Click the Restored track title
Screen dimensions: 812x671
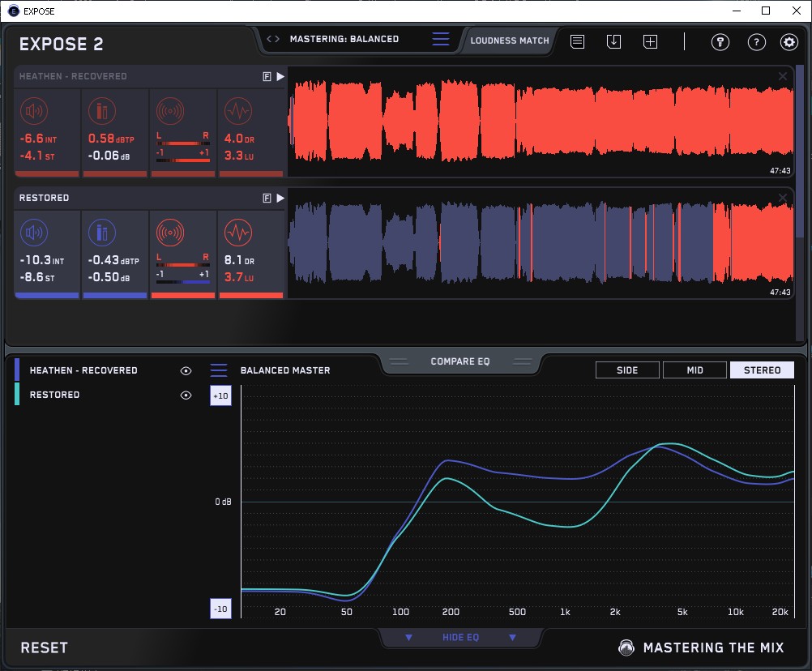pos(44,199)
